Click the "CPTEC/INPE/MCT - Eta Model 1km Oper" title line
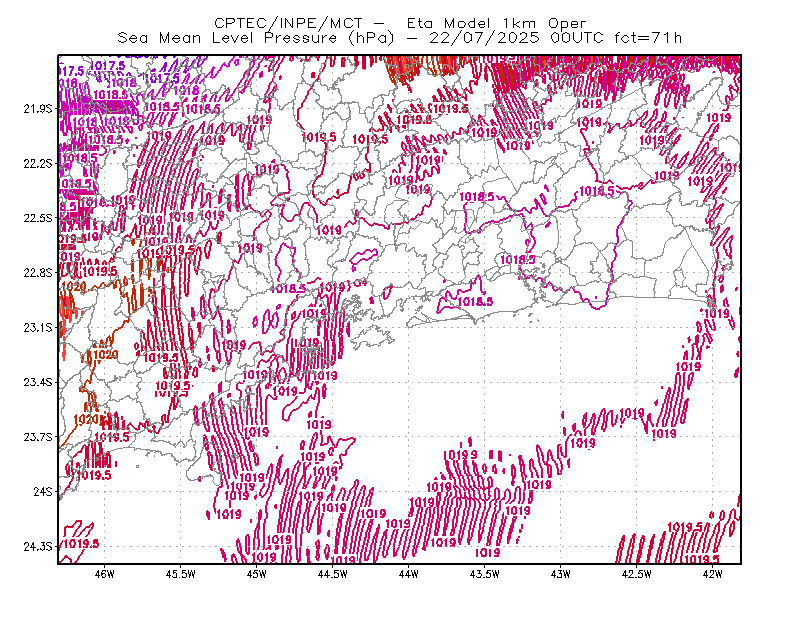 click(400, 23)
